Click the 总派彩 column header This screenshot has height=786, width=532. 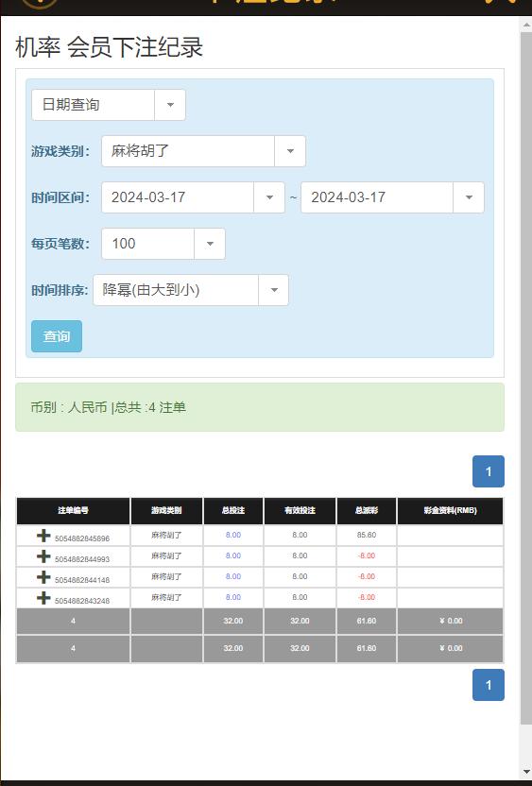(367, 511)
